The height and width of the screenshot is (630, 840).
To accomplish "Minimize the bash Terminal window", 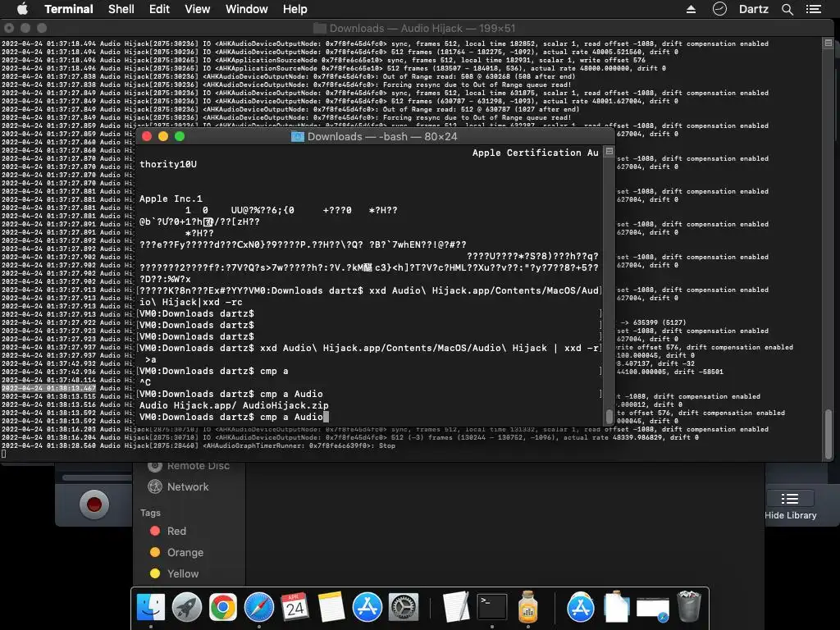I will pyautogui.click(x=163, y=137).
